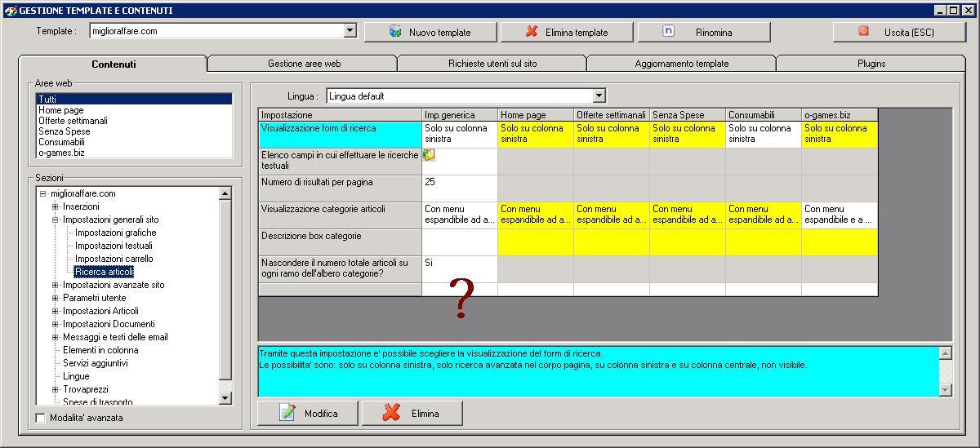Switch to Gestione aree web tab

coord(304,64)
